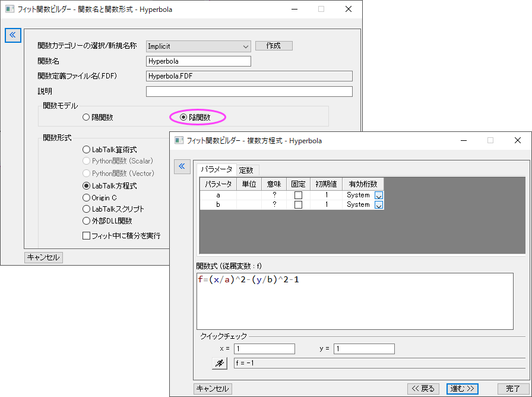Click the 固定 column header
The image size is (532, 397).
tap(298, 184)
